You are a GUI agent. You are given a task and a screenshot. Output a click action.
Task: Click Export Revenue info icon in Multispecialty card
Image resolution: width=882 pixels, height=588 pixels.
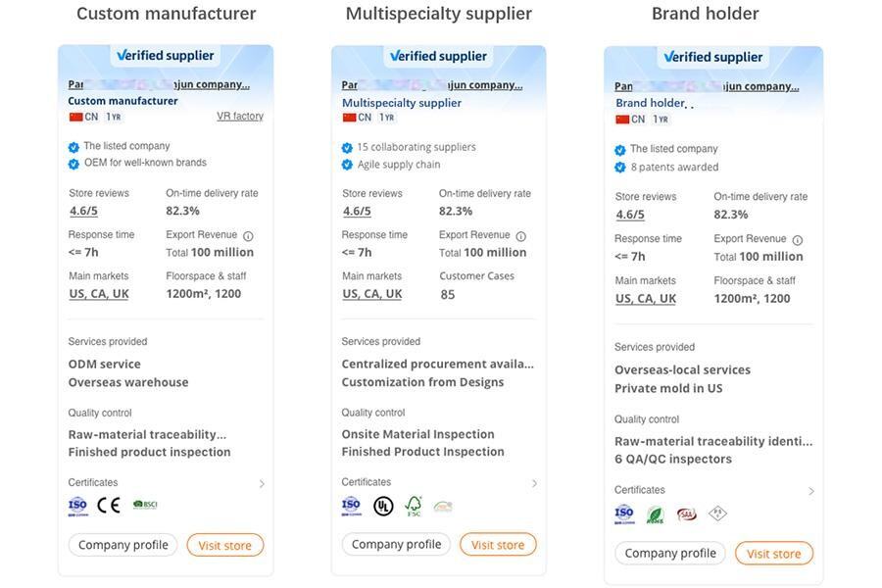click(520, 236)
